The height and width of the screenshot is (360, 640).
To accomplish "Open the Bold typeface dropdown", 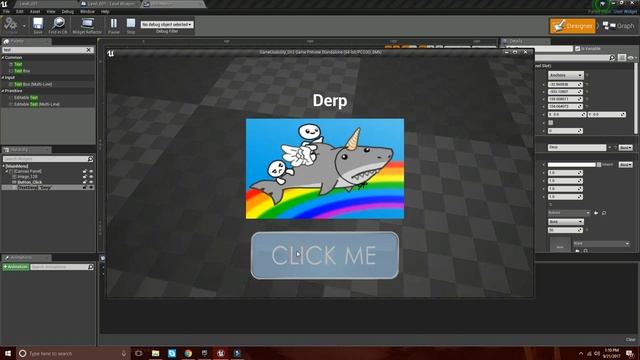I will 565,222.
